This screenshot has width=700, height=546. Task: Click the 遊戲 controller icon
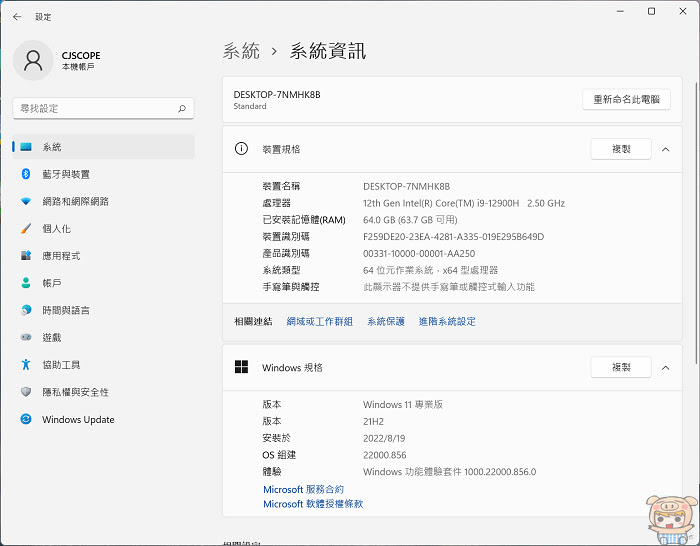26,337
